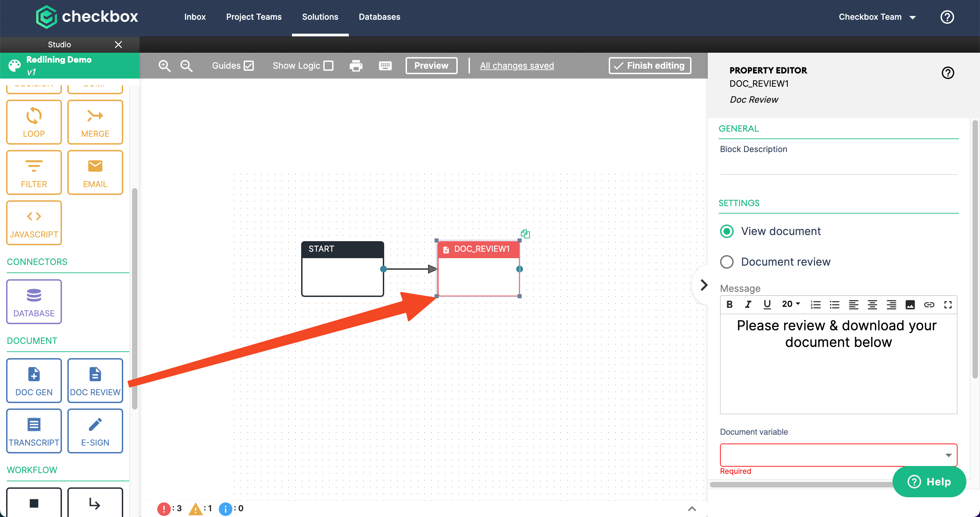980x517 pixels.
Task: Insert numbered list in message
Action: [x=815, y=304]
